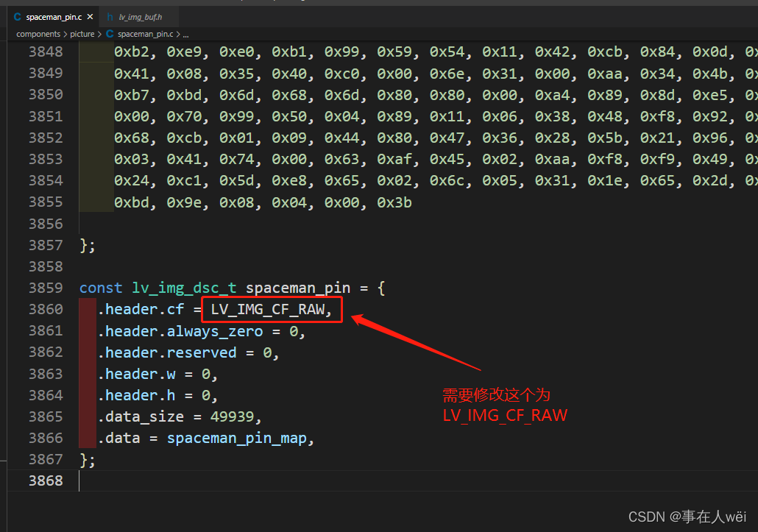Click .header.reserved field
The image size is (758, 532).
[167, 352]
